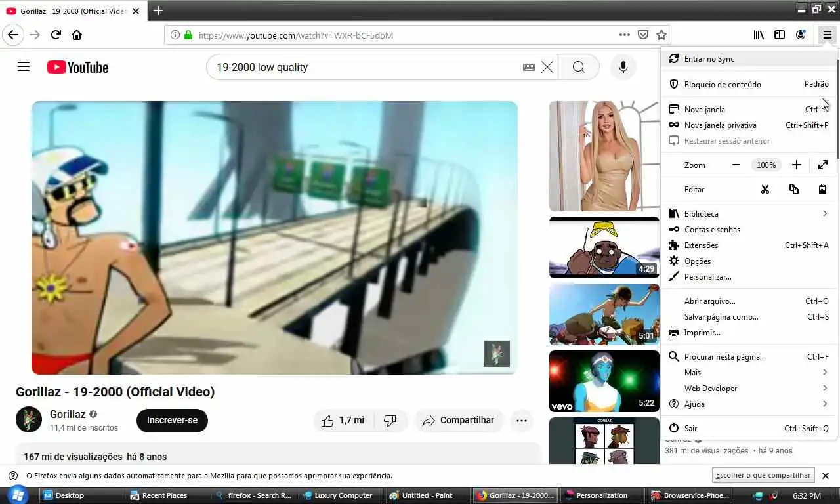
Task: Switch to Personalization window in taskbar
Action: (x=602, y=495)
